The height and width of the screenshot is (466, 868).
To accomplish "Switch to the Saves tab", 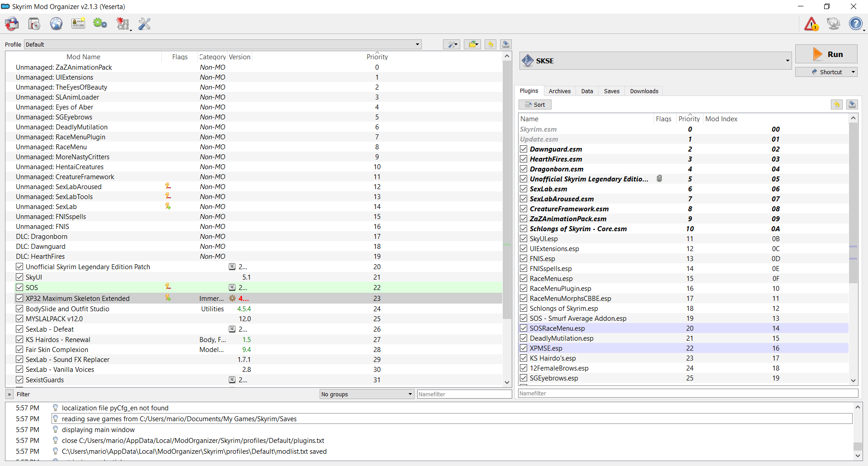I will tap(612, 91).
